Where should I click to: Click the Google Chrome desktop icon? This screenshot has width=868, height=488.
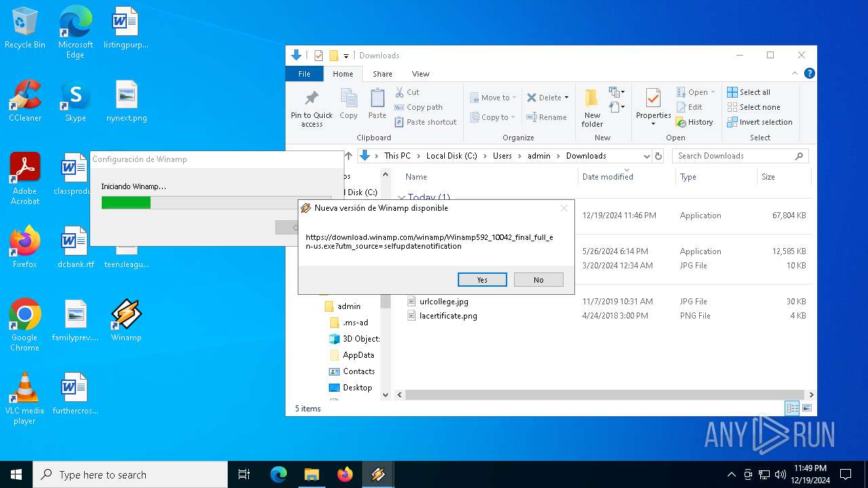24,325
